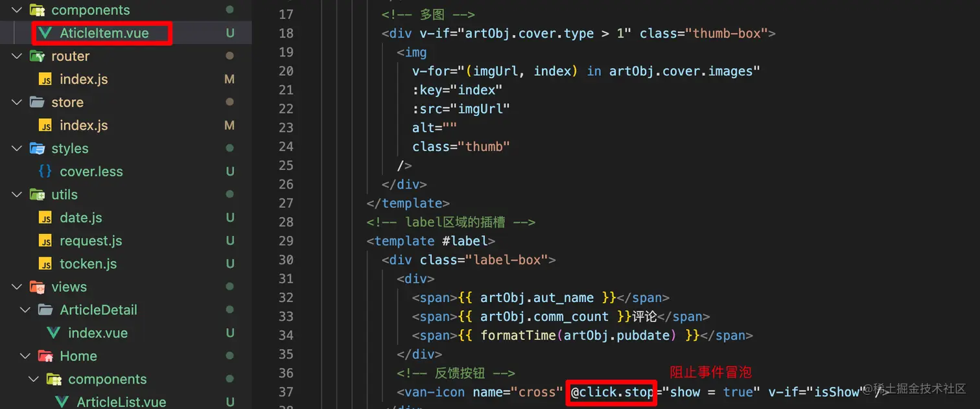The height and width of the screenshot is (409, 980).
Task: Click line number 29 in the gutter
Action: pyautogui.click(x=286, y=240)
